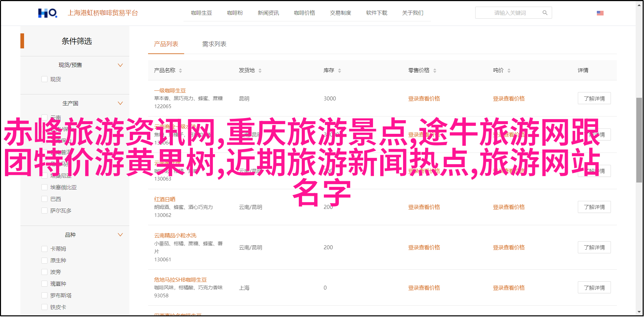Viewport: 644px width, 317px height.
Task: Check the 埃塞俄比亚 country checkbox
Action: tap(44, 187)
